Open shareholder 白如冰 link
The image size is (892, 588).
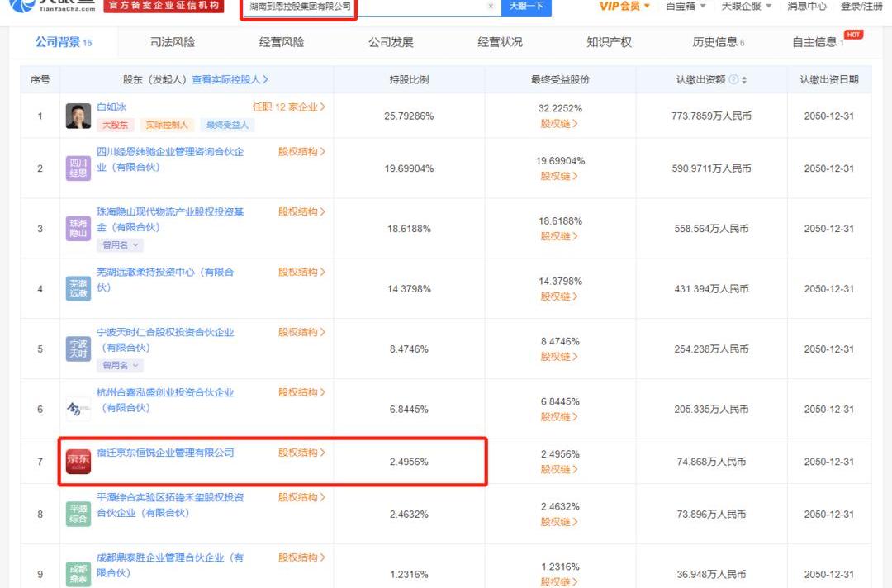tap(111, 107)
